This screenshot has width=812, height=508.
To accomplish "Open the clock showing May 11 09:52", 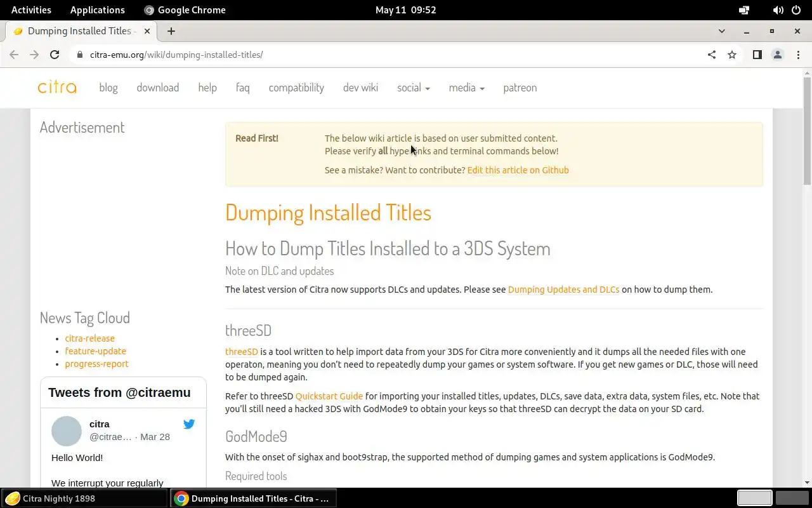I will click(x=406, y=10).
